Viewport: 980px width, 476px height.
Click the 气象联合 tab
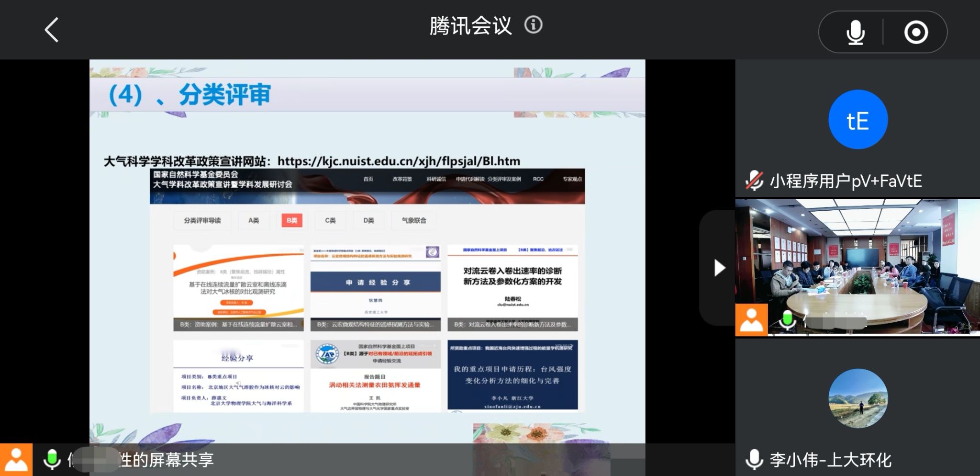[x=413, y=220]
